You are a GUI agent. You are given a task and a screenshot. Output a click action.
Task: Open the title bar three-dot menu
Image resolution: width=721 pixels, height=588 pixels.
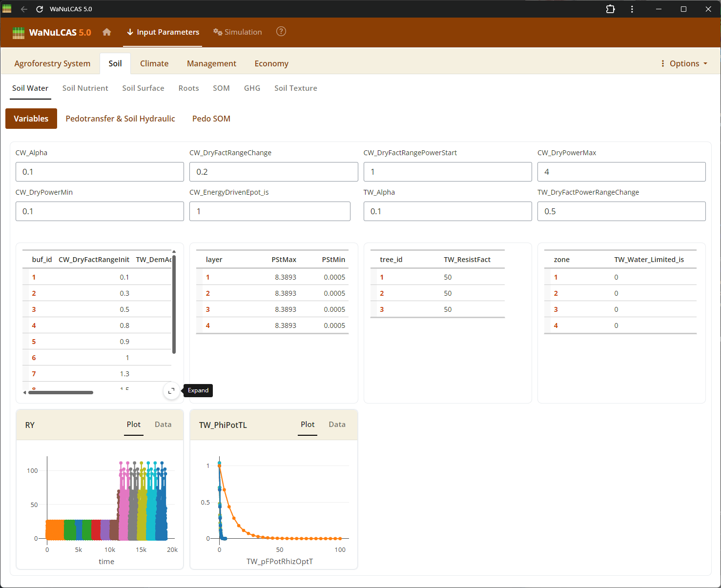[632, 9]
